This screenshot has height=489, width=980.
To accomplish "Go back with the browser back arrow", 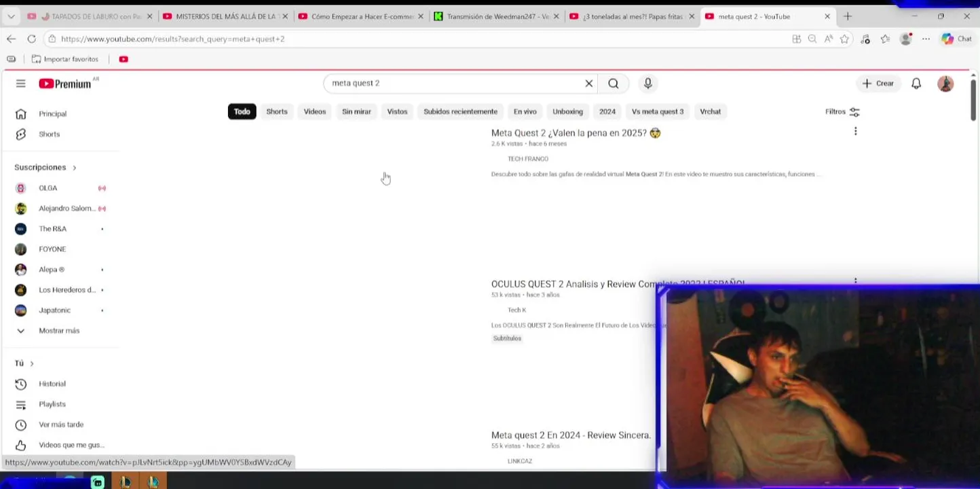I will point(11,39).
